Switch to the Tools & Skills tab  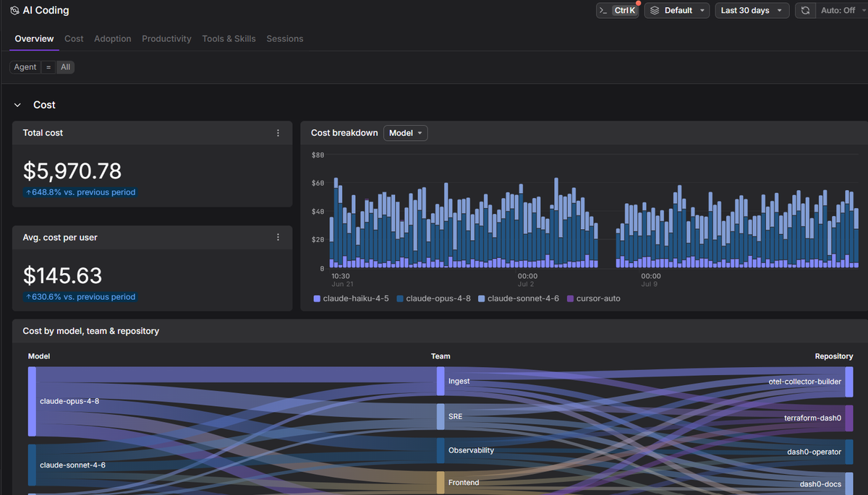pos(229,39)
